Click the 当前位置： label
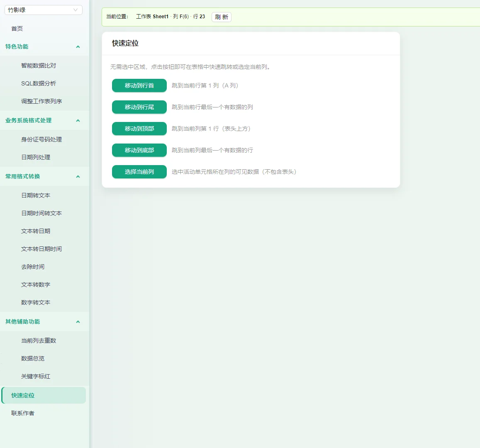Screen dimensions: 480x448 117,17
